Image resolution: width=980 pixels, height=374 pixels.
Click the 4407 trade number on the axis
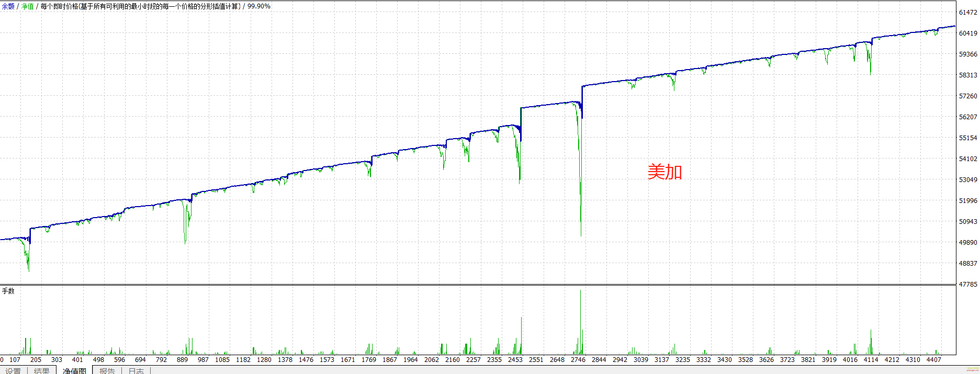(934, 359)
